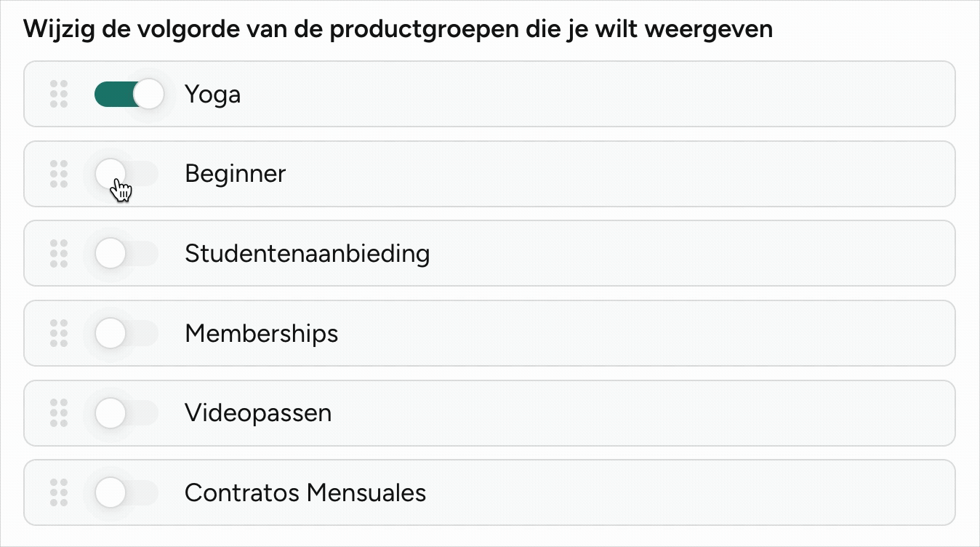Click the Yoga label text
The width and height of the screenshot is (980, 547).
click(212, 95)
